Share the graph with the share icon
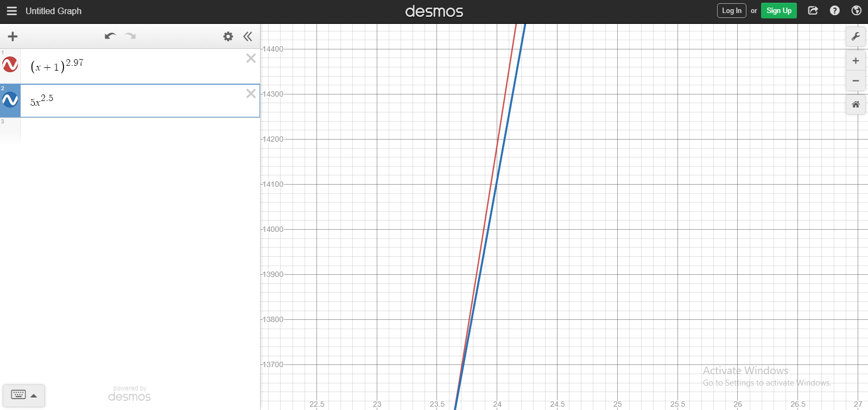 (813, 10)
